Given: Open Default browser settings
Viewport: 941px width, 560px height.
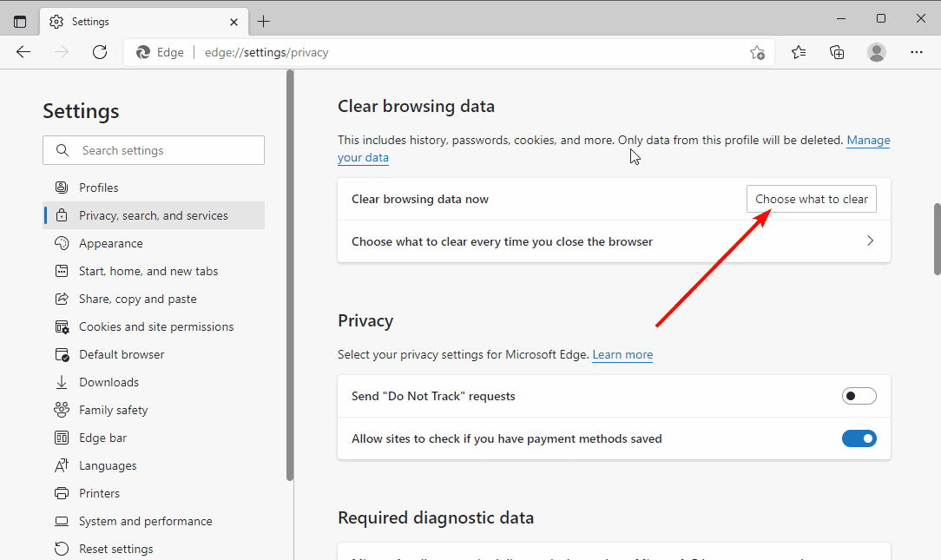Looking at the screenshot, I should click(x=154, y=354).
